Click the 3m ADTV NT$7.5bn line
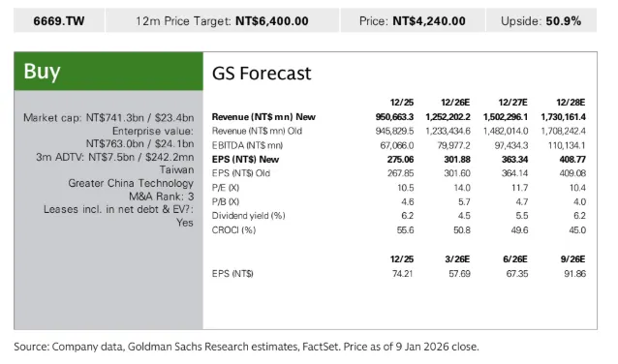 (x=114, y=157)
